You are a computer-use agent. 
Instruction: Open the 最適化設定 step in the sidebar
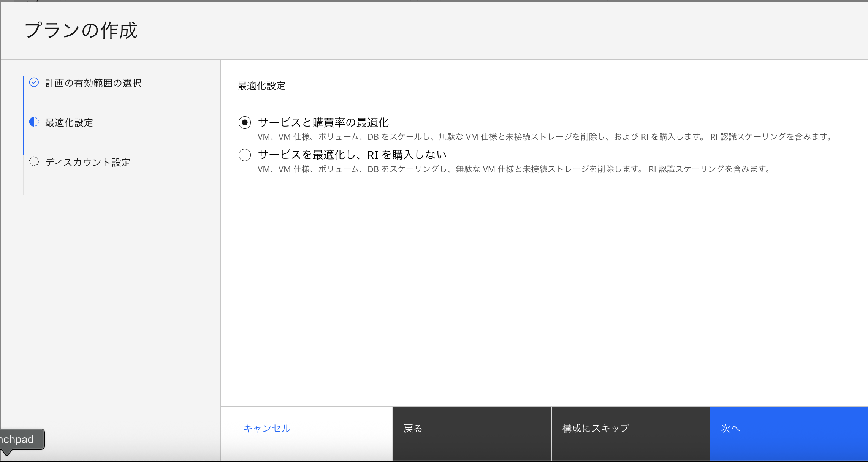pos(69,123)
